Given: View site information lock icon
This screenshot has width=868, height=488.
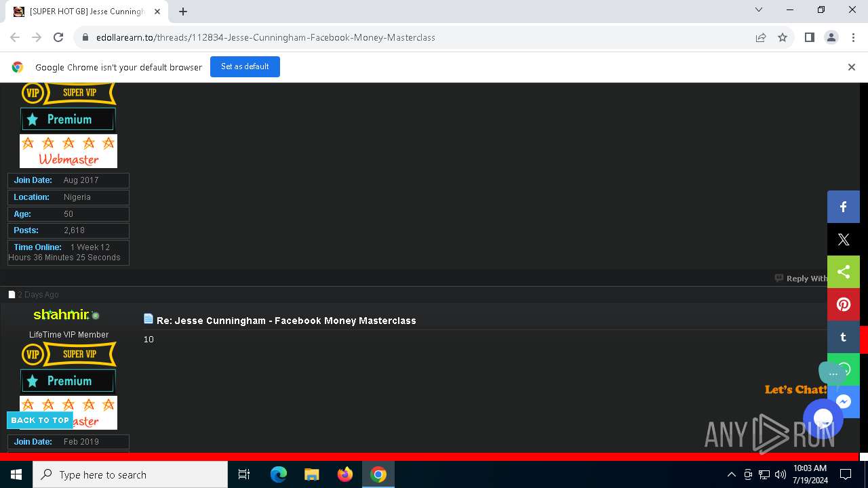Looking at the screenshot, I should pos(85,37).
